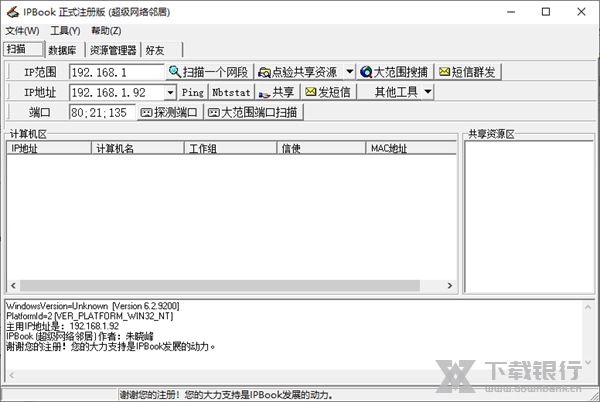Click the IP地址 input showing 192.168.1.92

click(117, 92)
